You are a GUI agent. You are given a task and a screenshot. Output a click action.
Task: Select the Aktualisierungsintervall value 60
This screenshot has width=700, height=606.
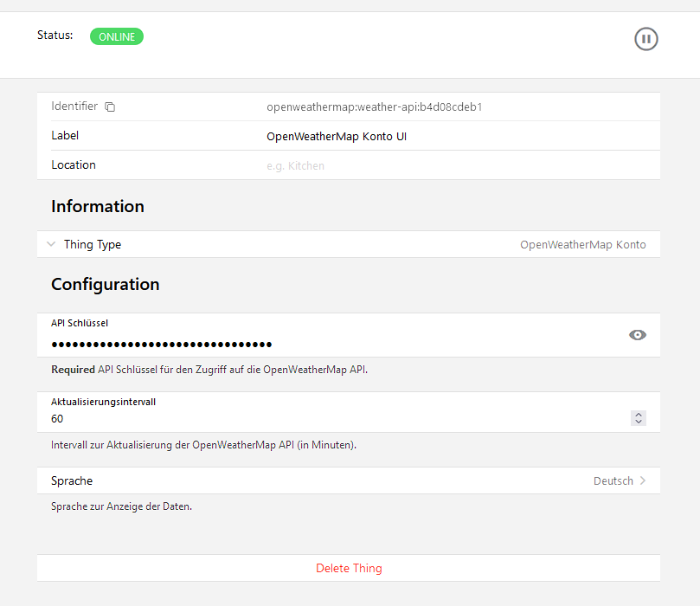point(57,419)
